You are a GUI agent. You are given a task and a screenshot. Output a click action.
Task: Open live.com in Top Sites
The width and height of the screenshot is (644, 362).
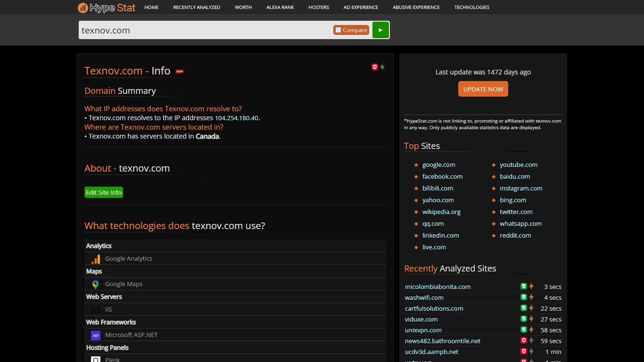tap(434, 247)
